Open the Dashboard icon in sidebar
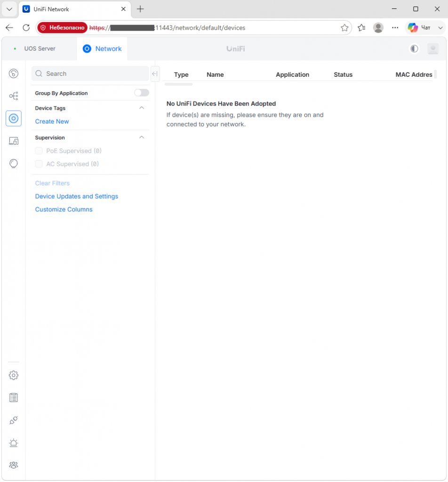 (14, 73)
